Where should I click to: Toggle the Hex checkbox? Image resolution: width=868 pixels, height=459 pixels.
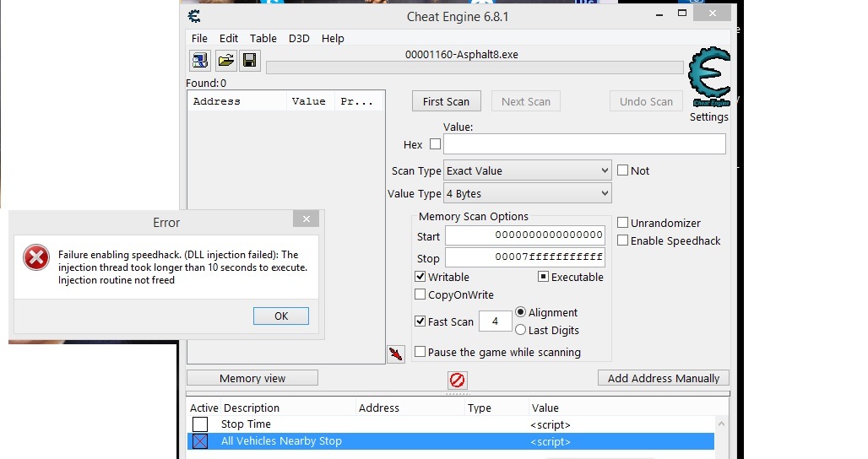click(436, 143)
